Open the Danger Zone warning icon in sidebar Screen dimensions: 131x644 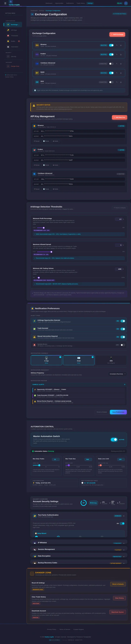pyautogui.click(x=8, y=66)
